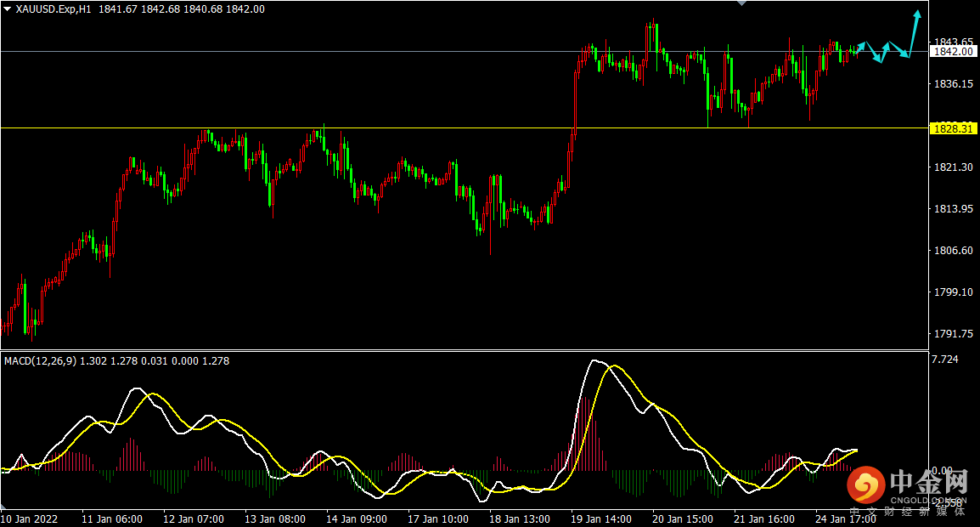The image size is (980, 527).
Task: Click the 18 Jan 13:00 time label
Action: point(520,518)
